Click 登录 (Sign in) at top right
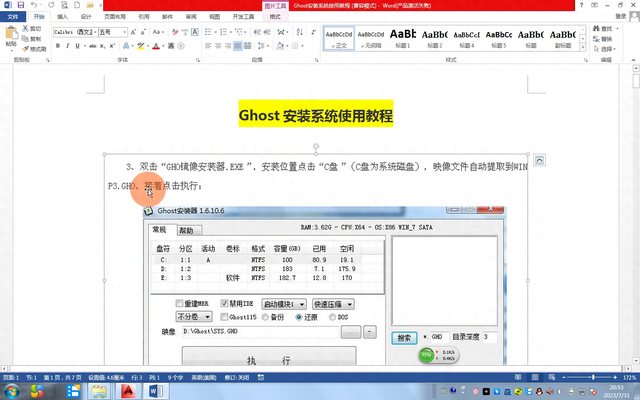Image resolution: width=640 pixels, height=400 pixels. pyautogui.click(x=620, y=16)
